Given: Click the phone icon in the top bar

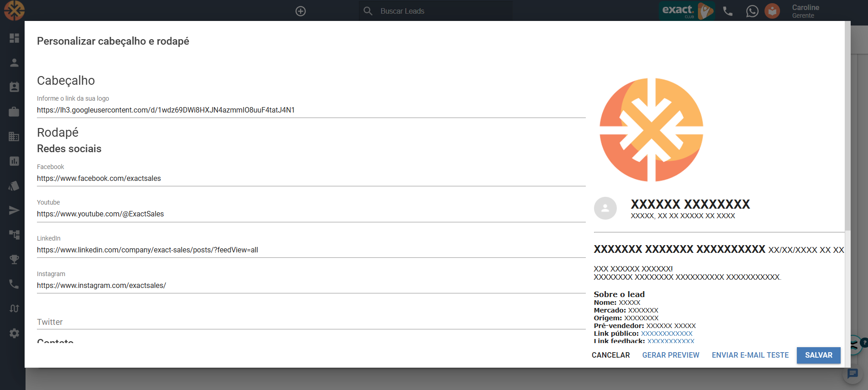Looking at the screenshot, I should pos(728,11).
